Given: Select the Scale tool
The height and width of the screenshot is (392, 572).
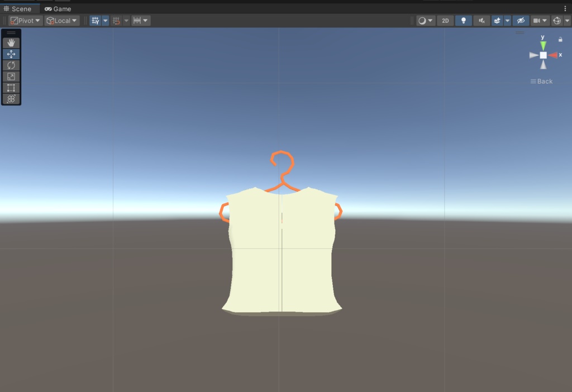Looking at the screenshot, I should 11,77.
